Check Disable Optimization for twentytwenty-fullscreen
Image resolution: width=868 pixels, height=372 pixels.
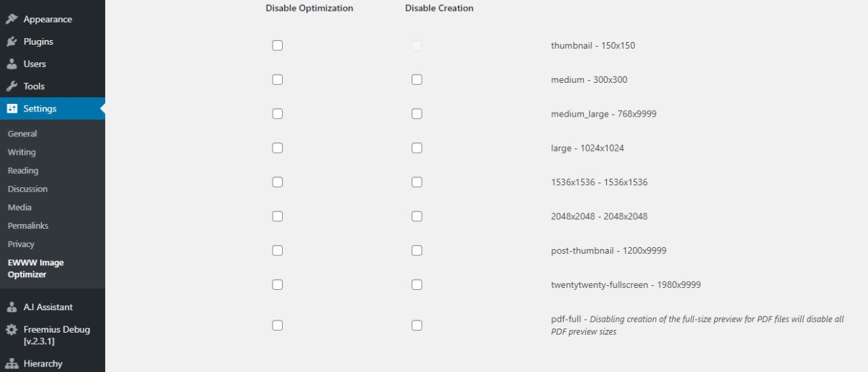(277, 284)
